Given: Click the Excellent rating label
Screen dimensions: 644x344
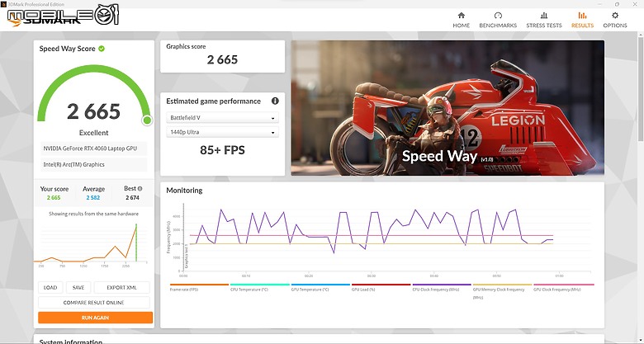Looking at the screenshot, I should 93,133.
